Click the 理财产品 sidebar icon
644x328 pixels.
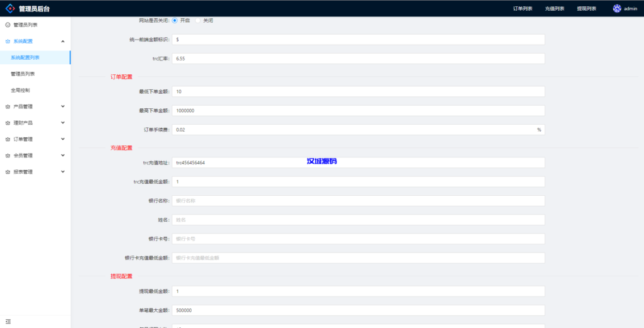8,123
